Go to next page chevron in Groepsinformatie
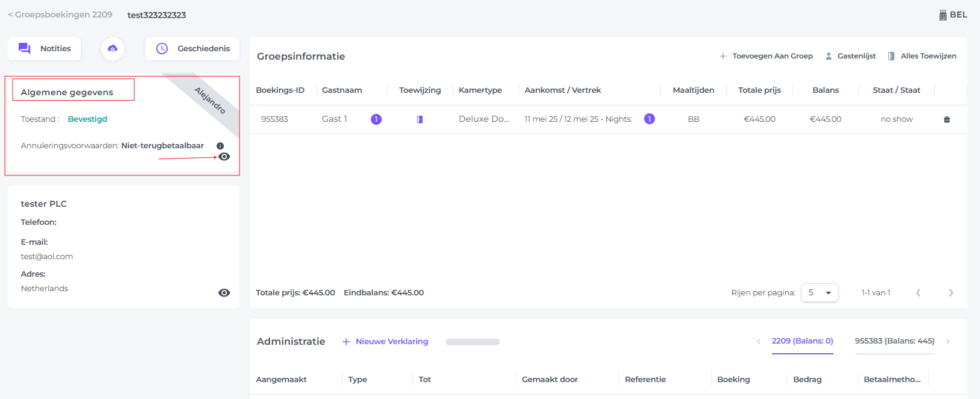This screenshot has width=980, height=399. tap(951, 293)
